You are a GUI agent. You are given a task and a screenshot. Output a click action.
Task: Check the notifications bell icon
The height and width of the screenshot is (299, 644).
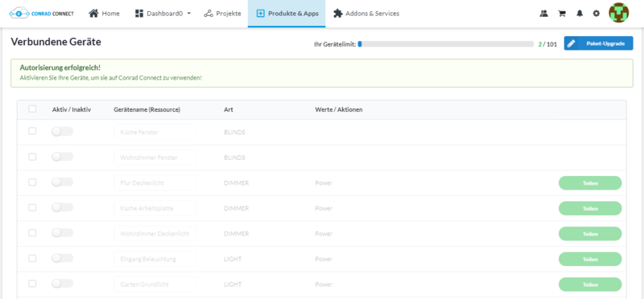[580, 14]
